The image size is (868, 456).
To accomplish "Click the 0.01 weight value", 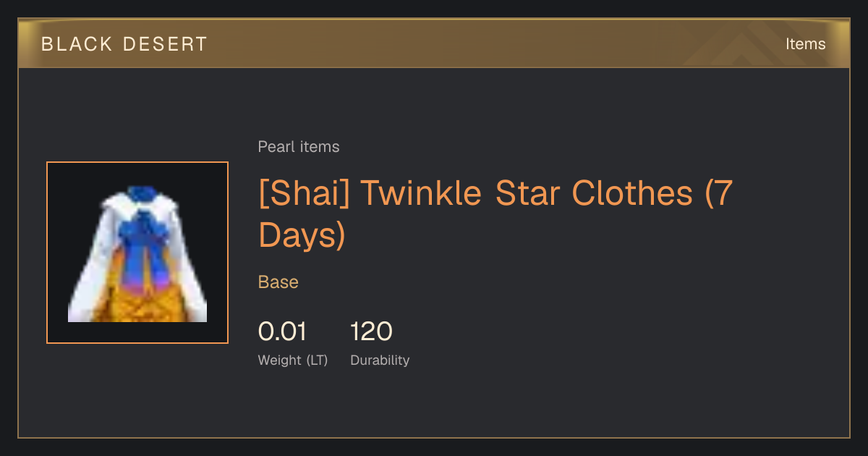I will (x=282, y=332).
